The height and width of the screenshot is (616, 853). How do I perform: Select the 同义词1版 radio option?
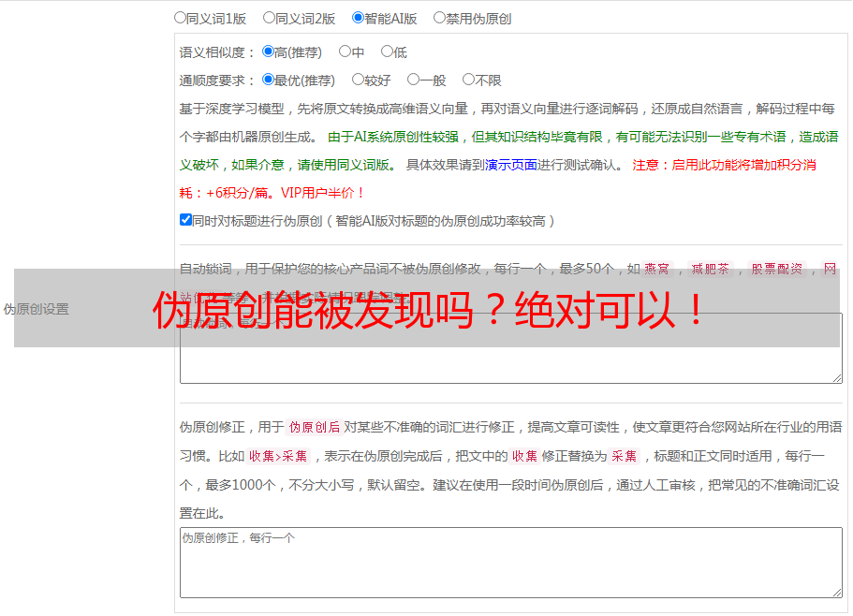point(180,18)
